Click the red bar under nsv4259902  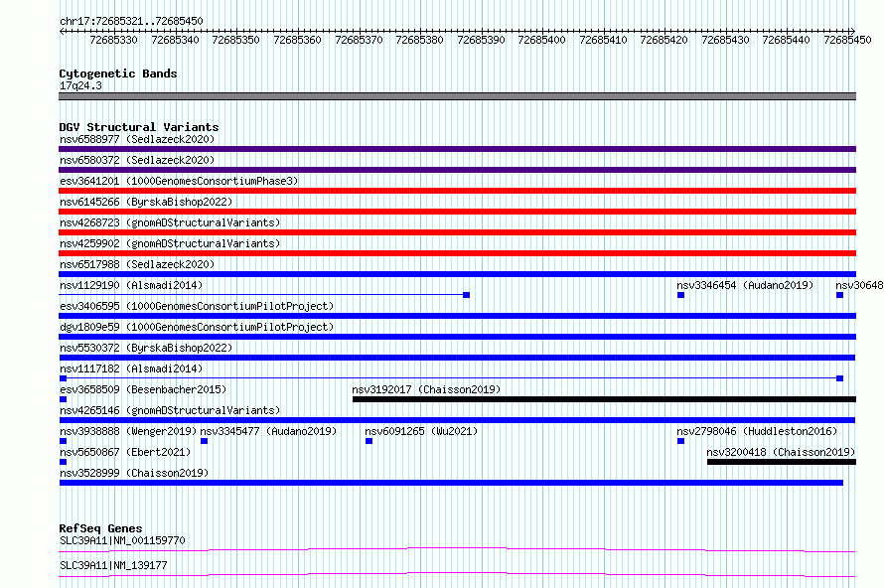pos(457,253)
